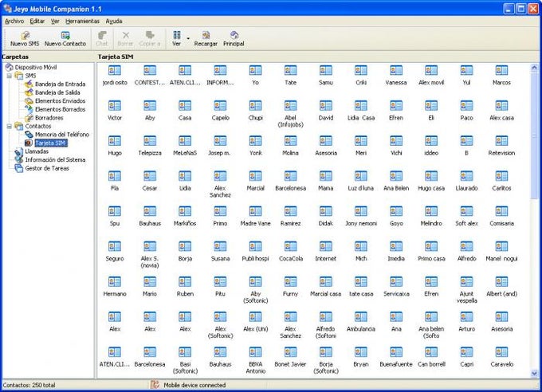Click Nuevo Contacto toolbar button
This screenshot has height=392, width=542.
[65, 39]
